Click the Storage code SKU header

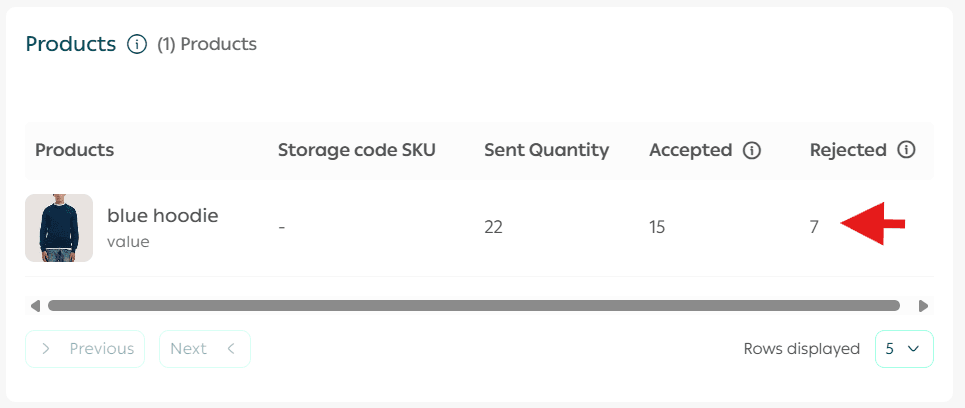tap(356, 150)
